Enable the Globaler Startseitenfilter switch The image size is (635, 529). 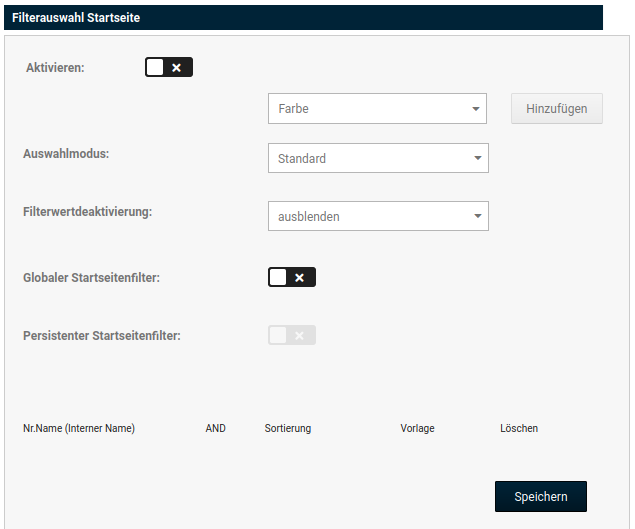pos(291,277)
